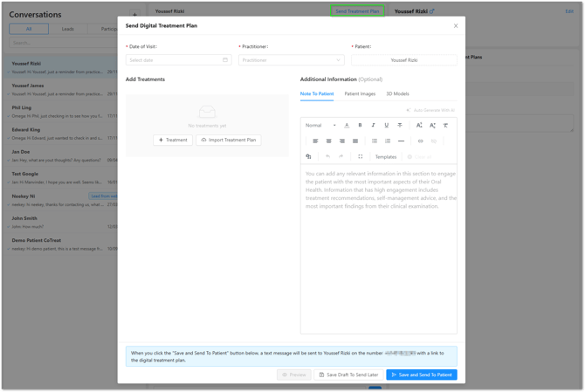Screen dimensions: 585x392
Task: Open the text font color picker
Action: [x=347, y=126]
